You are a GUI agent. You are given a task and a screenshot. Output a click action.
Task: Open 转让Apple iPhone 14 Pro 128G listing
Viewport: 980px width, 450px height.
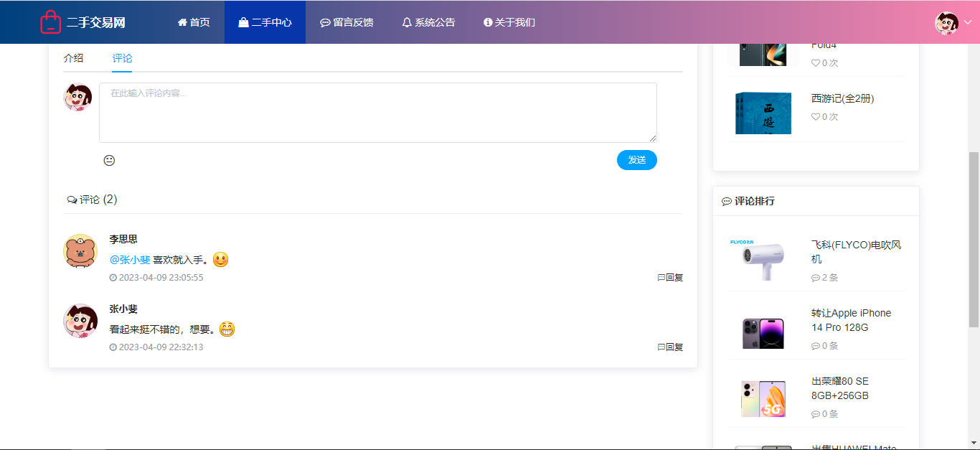[x=851, y=320]
